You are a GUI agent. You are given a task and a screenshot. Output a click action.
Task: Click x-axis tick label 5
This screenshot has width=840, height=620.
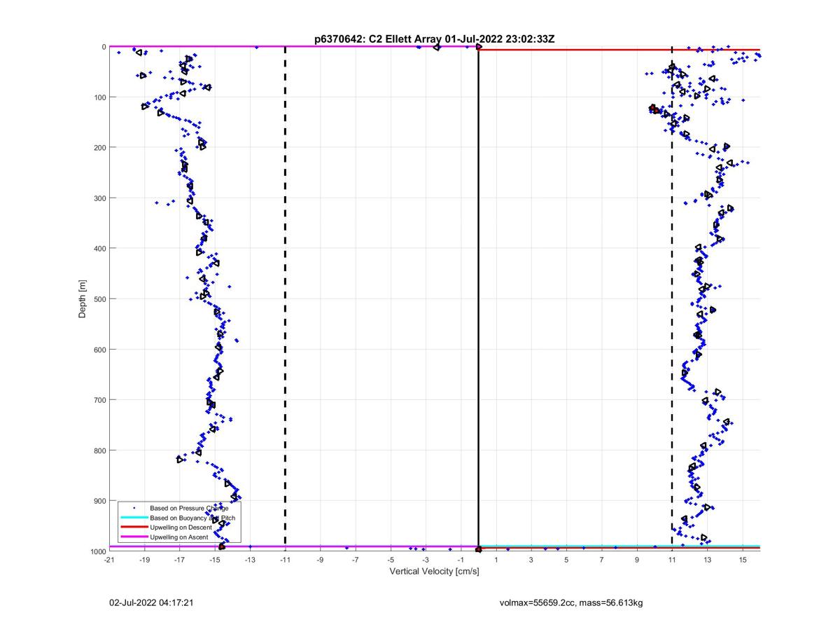566,560
